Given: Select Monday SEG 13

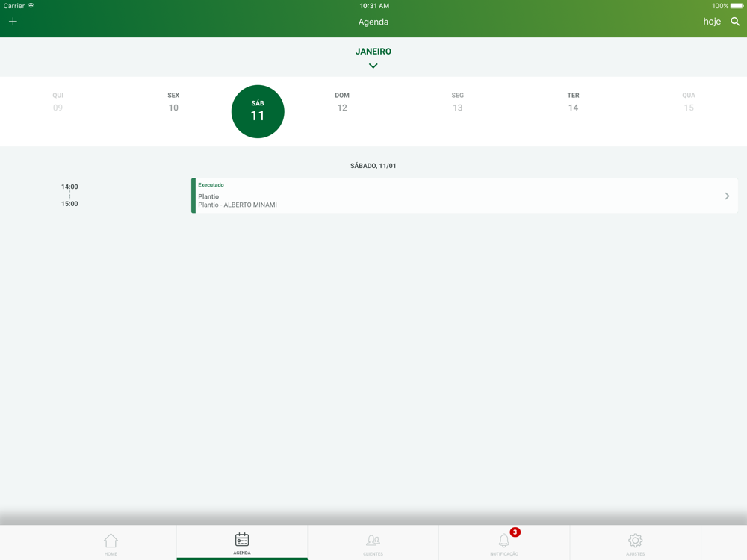Looking at the screenshot, I should (457, 102).
